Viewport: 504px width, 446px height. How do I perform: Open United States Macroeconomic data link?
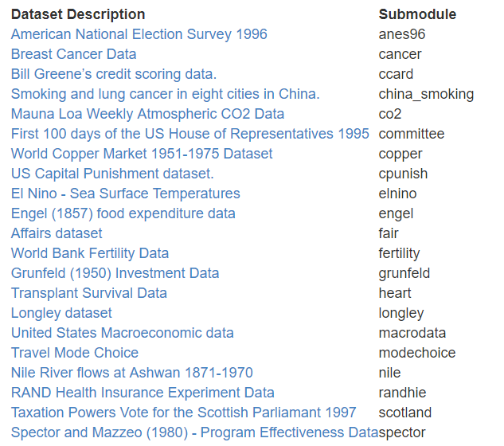click(x=123, y=333)
